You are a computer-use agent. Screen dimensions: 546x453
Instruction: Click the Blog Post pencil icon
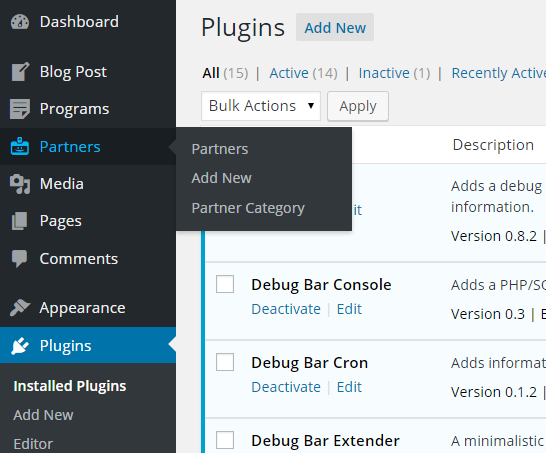[20, 72]
